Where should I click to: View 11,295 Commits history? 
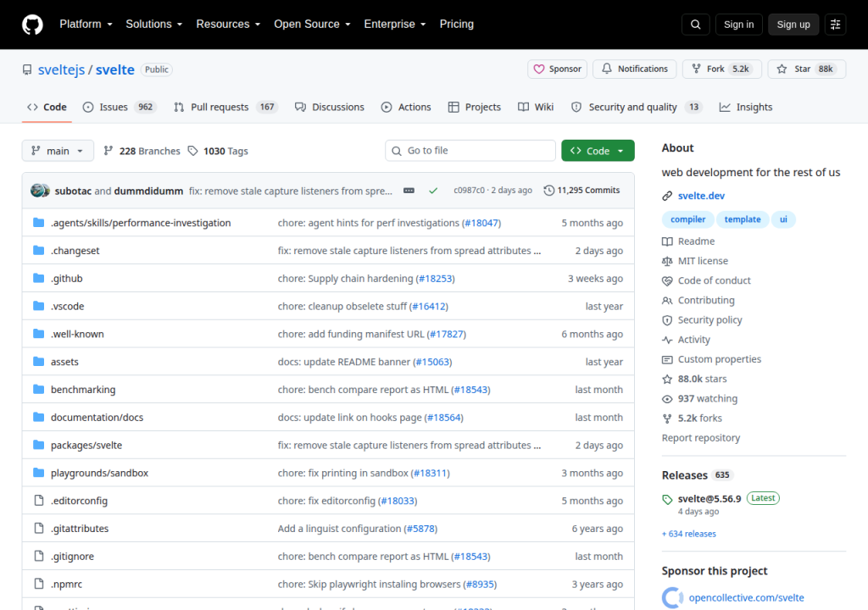[581, 190]
